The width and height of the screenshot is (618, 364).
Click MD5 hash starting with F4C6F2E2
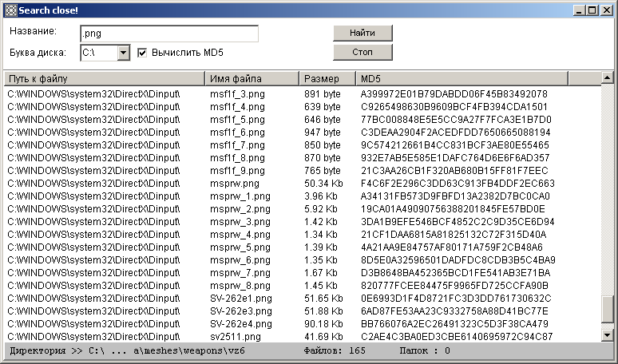click(x=458, y=184)
